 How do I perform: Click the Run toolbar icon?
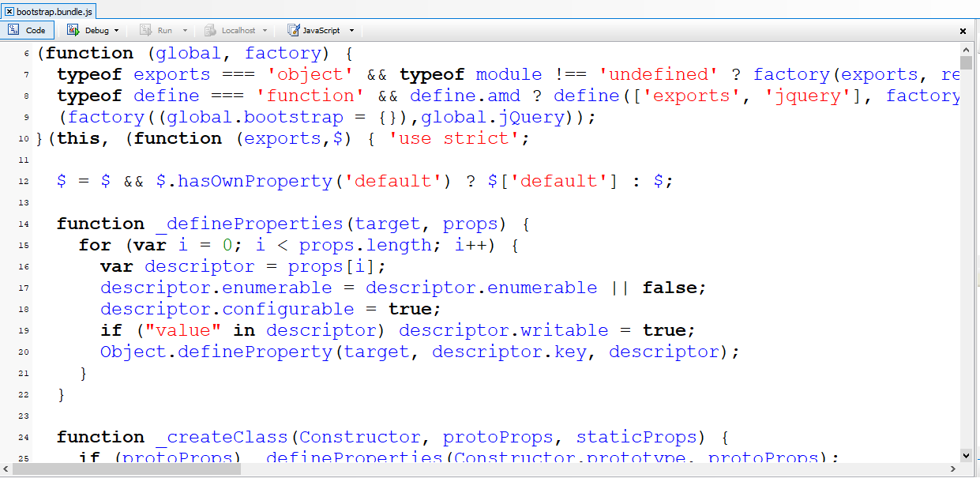click(145, 30)
